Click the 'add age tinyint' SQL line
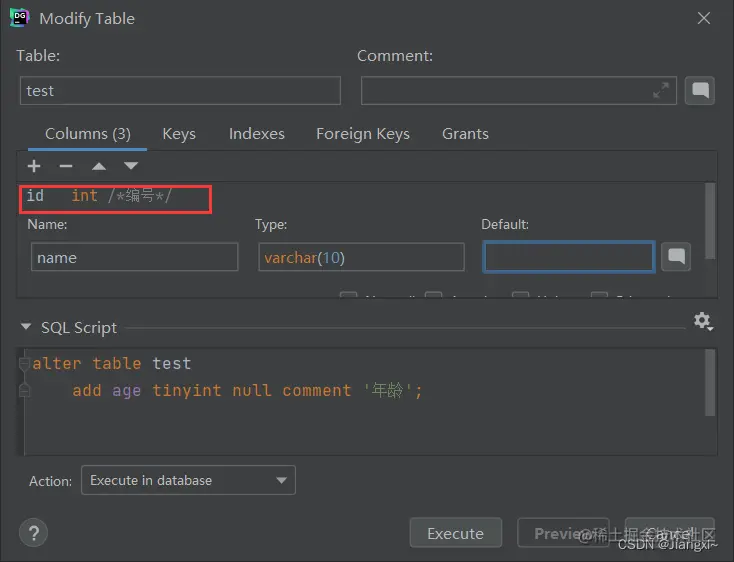The width and height of the screenshot is (734, 562). (247, 390)
